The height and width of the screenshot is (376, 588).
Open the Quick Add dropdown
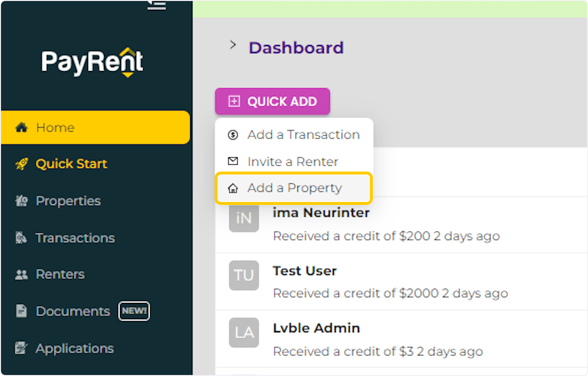click(x=272, y=101)
